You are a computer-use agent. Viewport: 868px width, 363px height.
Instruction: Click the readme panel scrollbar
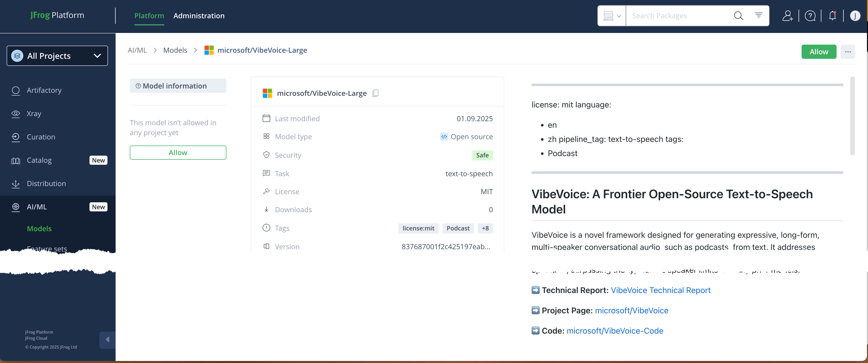point(852,116)
